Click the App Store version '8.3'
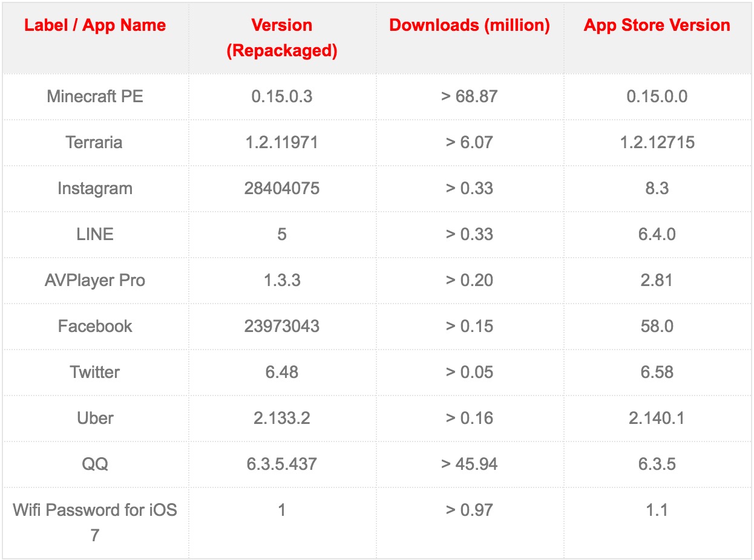Image resolution: width=754 pixels, height=560 pixels. pyautogui.click(x=657, y=188)
